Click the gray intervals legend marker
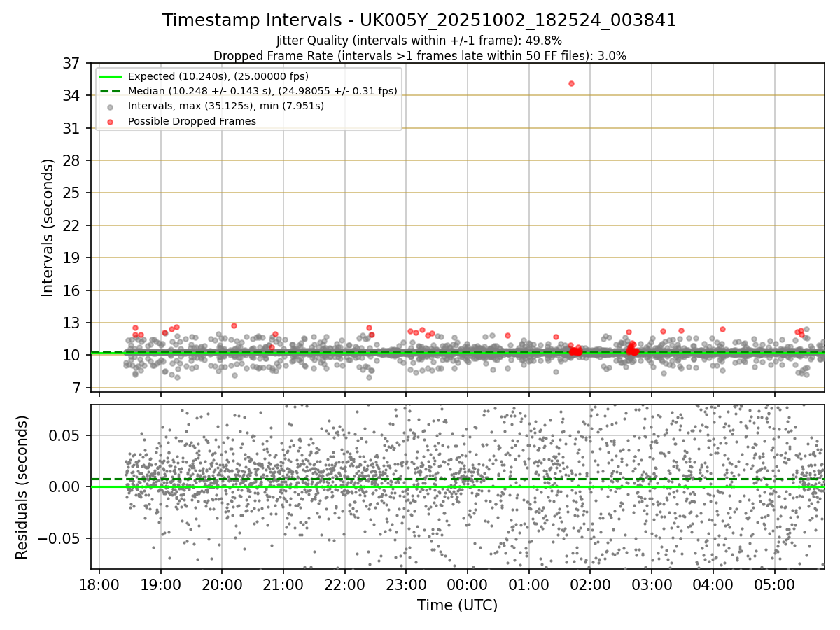The image size is (840, 630). pos(111,106)
